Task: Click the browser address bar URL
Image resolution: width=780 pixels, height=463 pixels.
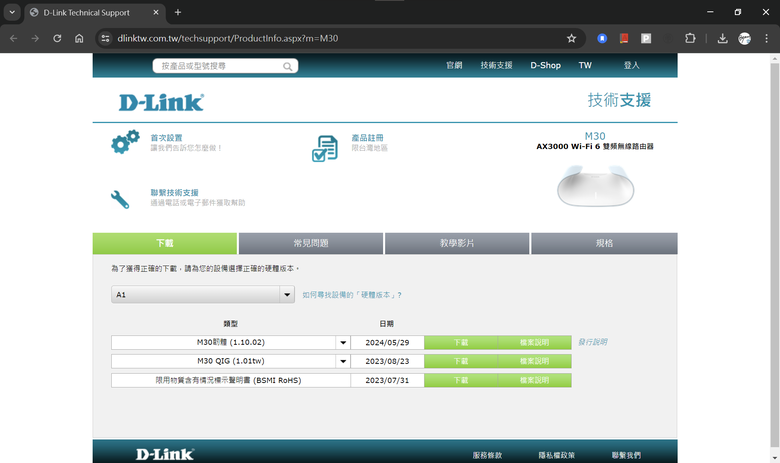Action: 228,38
